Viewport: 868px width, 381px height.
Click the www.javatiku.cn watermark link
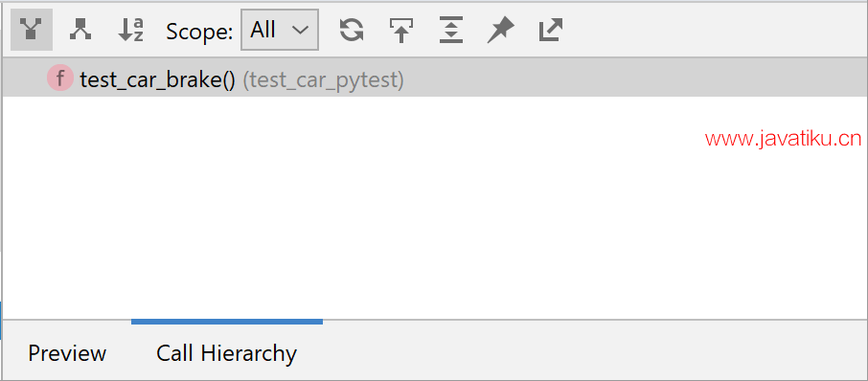[784, 140]
